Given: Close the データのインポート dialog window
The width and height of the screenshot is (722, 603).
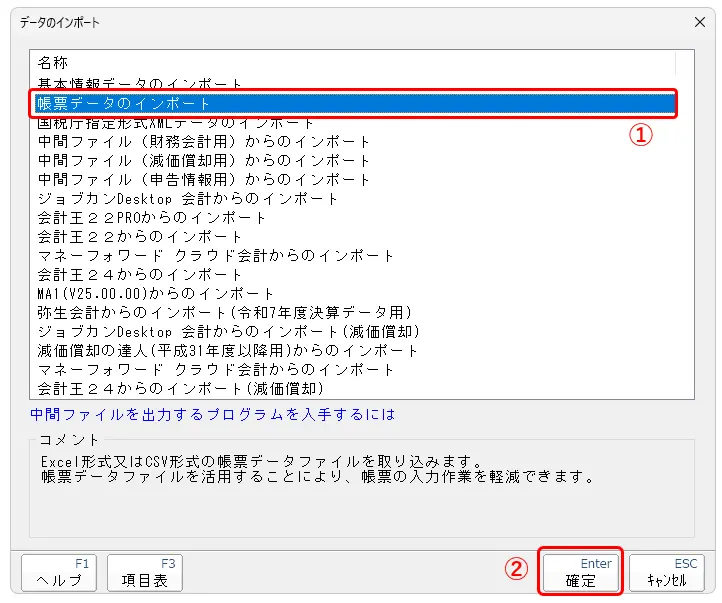Looking at the screenshot, I should pyautogui.click(x=699, y=21).
